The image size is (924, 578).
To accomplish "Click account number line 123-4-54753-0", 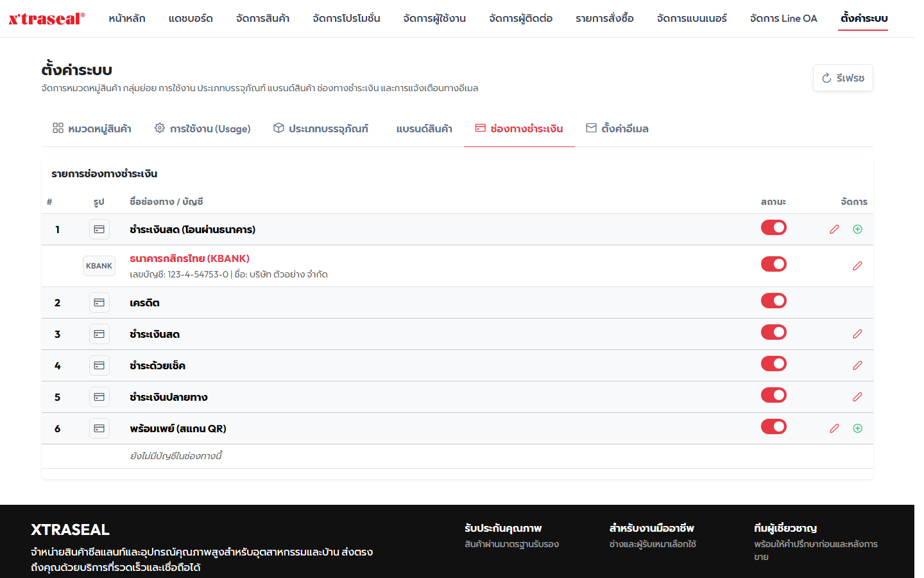I will click(229, 274).
